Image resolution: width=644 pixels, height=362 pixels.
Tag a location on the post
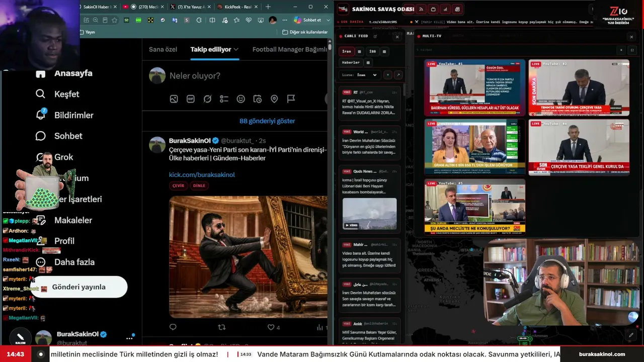coord(274,99)
